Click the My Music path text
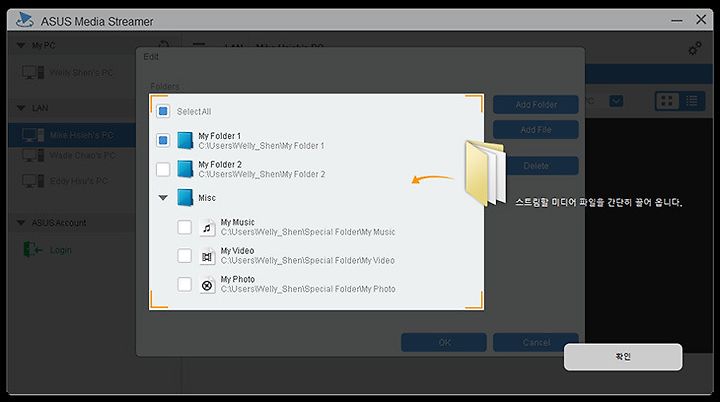 pos(308,232)
